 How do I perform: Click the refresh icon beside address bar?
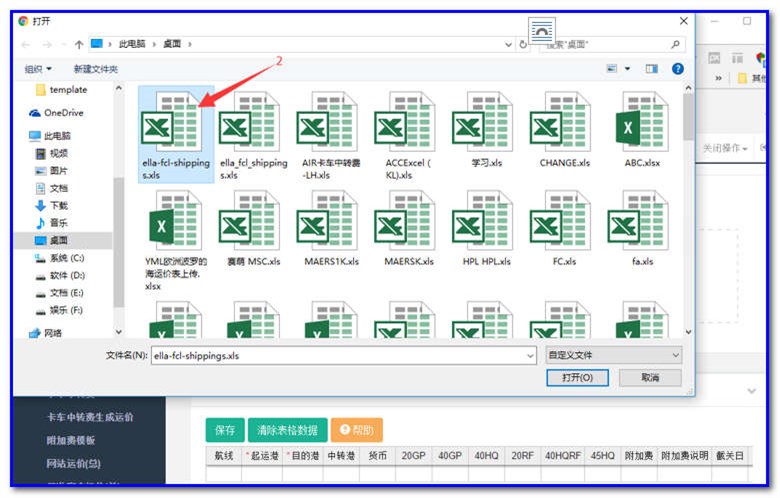(522, 44)
